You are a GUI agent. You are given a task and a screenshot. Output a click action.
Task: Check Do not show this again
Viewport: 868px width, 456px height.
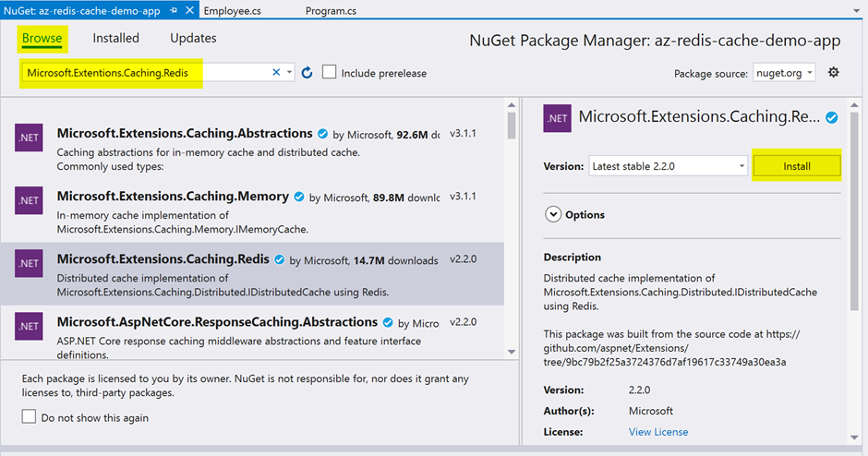(29, 416)
